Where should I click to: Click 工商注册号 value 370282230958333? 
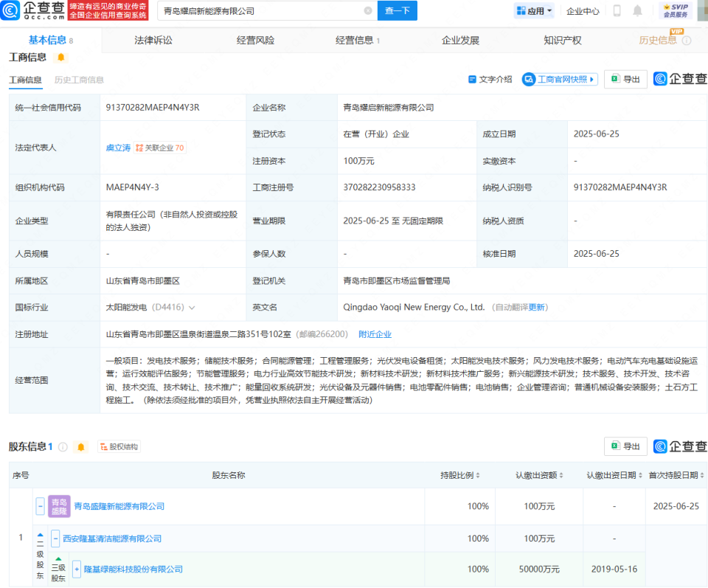point(379,187)
